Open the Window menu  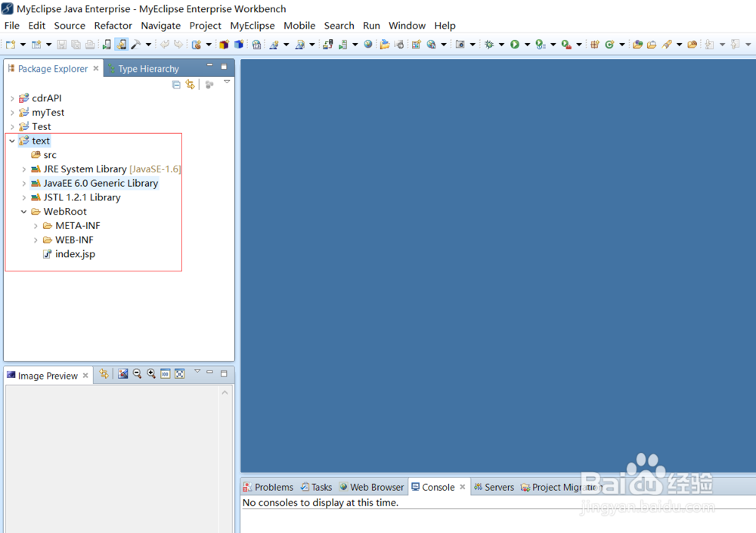click(407, 26)
